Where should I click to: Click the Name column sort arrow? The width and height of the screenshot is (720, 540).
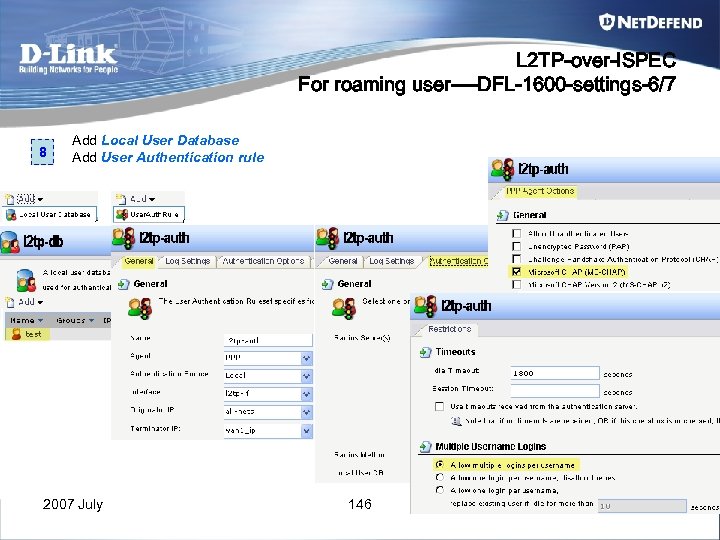coord(41,321)
